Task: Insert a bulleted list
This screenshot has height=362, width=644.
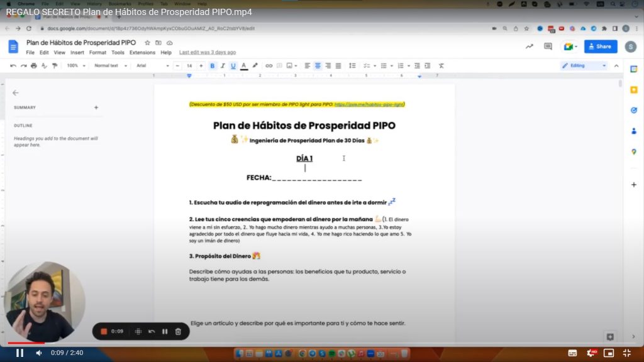Action: tap(384, 65)
